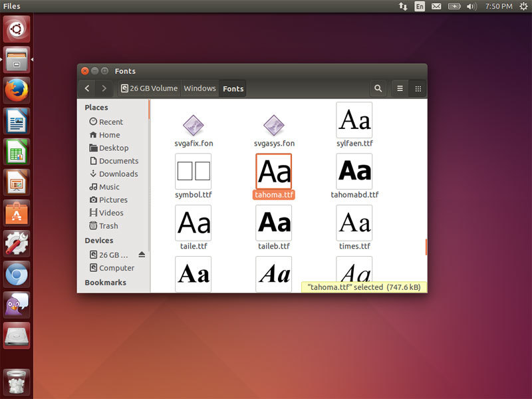Switch to grid icon view

(x=418, y=88)
